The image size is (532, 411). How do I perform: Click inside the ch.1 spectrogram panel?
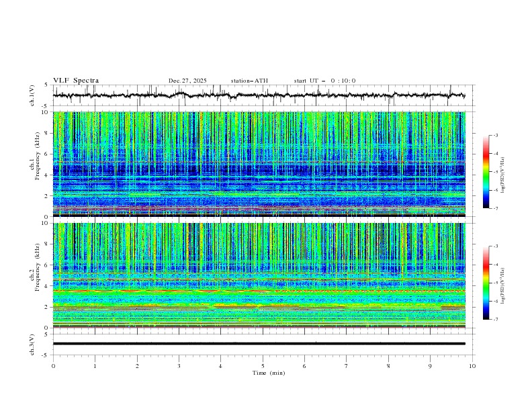pos(259,164)
